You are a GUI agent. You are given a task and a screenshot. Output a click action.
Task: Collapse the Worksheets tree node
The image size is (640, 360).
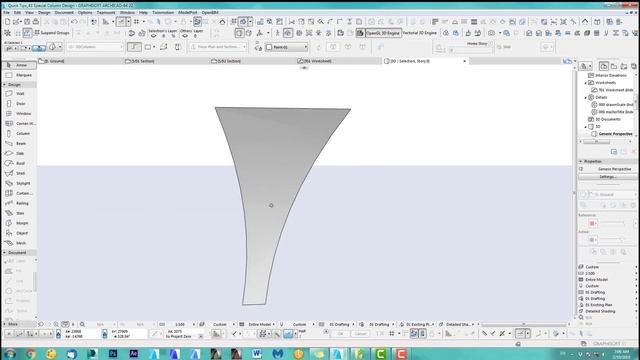point(586,83)
